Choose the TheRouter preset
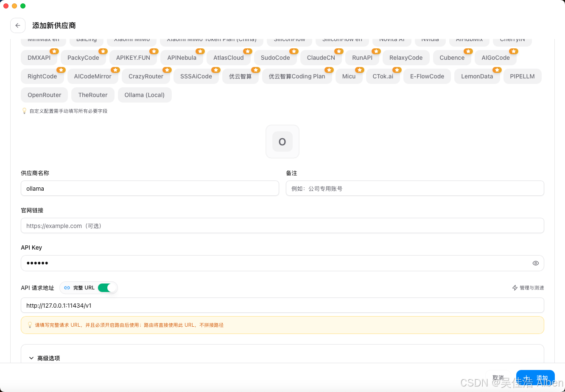Viewport: 565px width, 392px height. click(x=93, y=95)
